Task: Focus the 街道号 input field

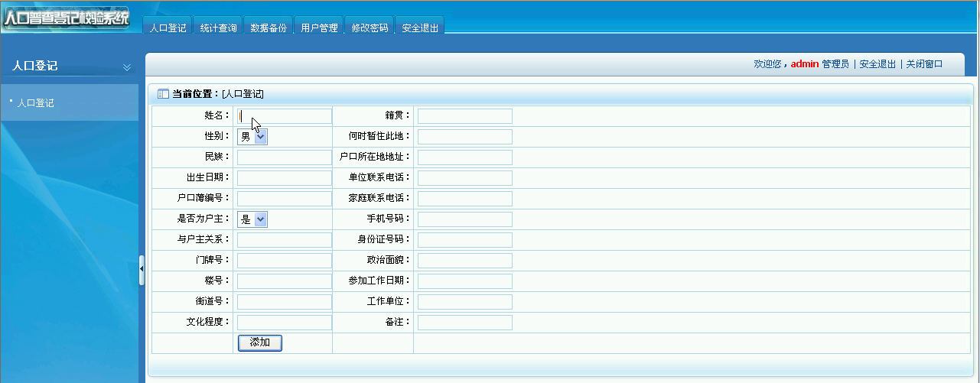Action: point(285,302)
